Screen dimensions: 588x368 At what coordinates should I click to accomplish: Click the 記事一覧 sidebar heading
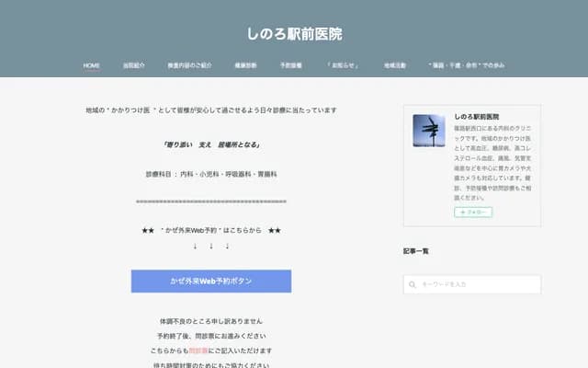click(416, 250)
